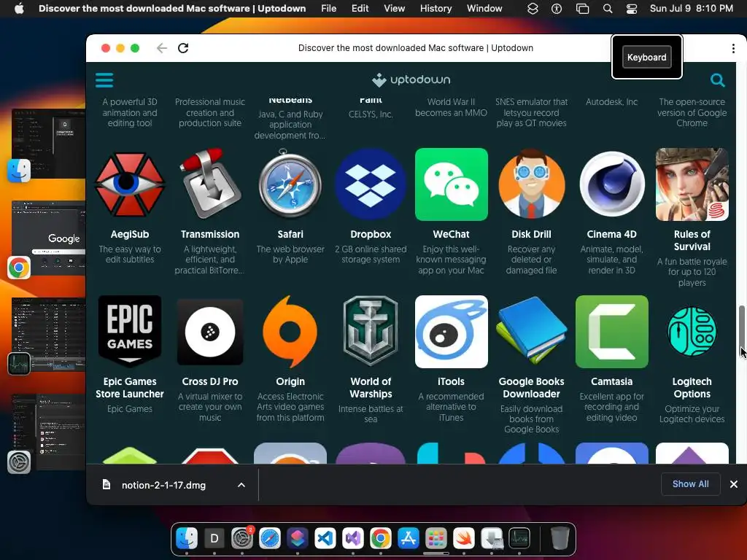Open the Google Books Downloader title link

[x=531, y=388]
